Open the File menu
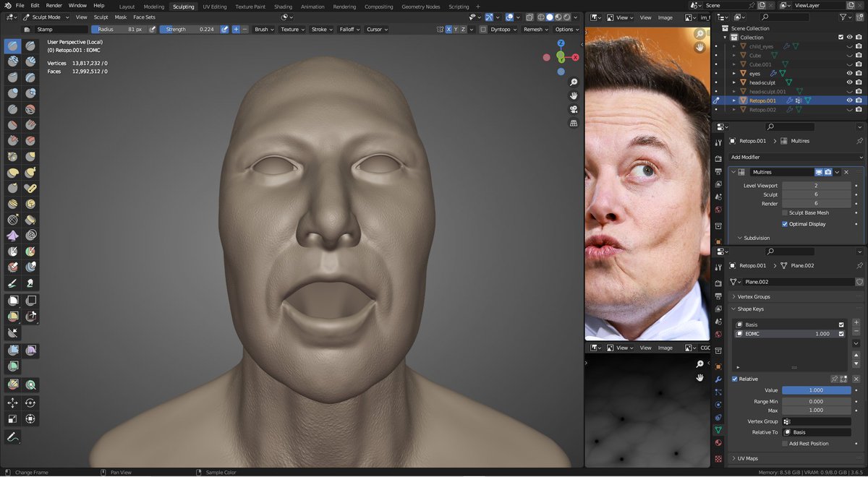 [20, 5]
